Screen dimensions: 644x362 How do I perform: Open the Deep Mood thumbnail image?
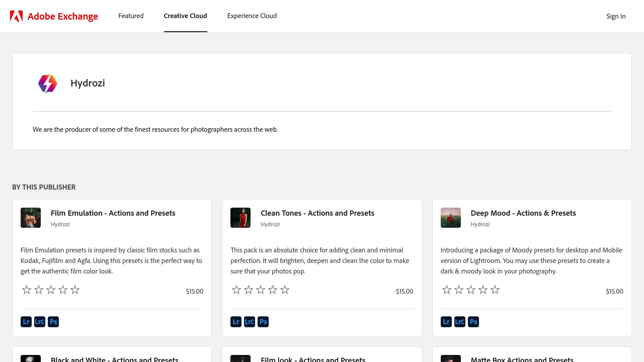451,218
